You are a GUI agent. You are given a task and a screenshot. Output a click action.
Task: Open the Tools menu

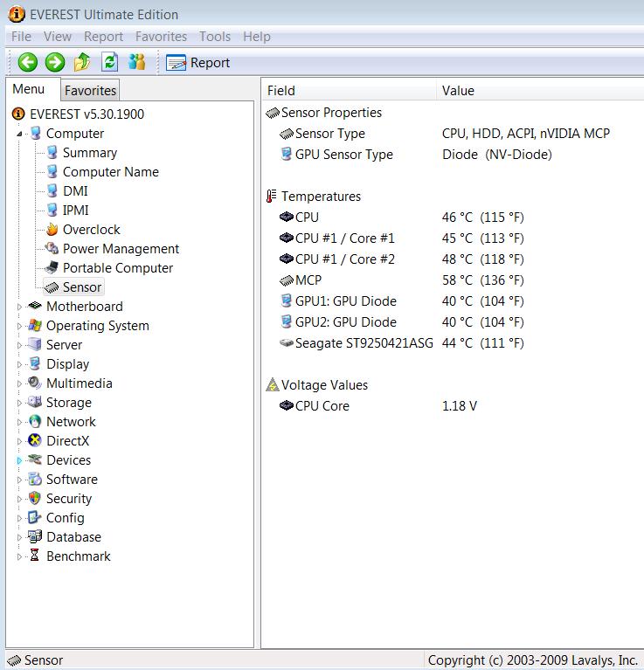[x=215, y=37]
